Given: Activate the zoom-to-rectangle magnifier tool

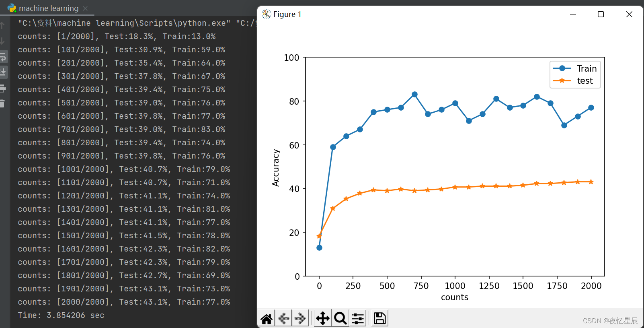Looking at the screenshot, I should (340, 318).
